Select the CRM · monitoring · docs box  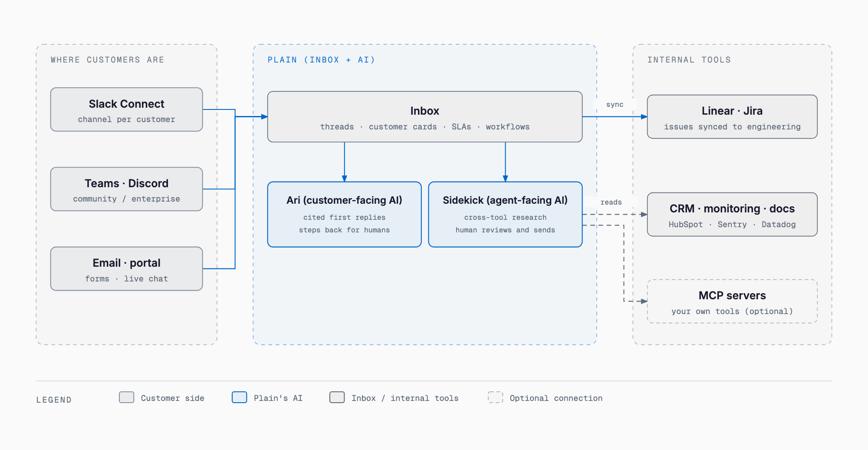[x=732, y=214]
